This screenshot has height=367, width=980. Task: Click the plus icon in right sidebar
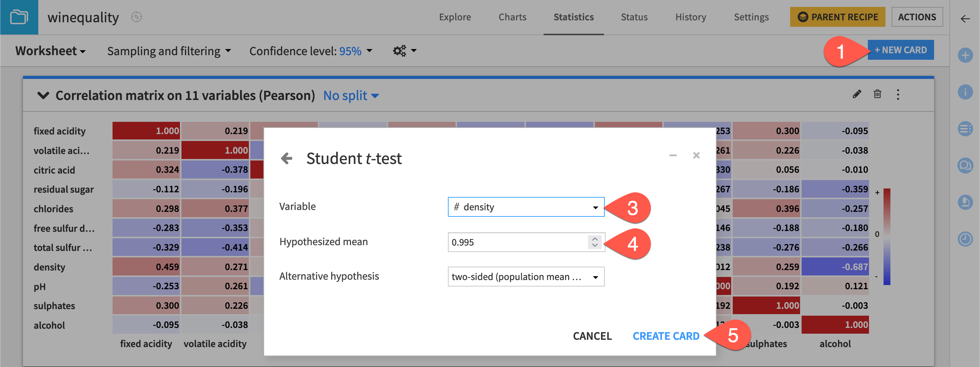pyautogui.click(x=965, y=55)
